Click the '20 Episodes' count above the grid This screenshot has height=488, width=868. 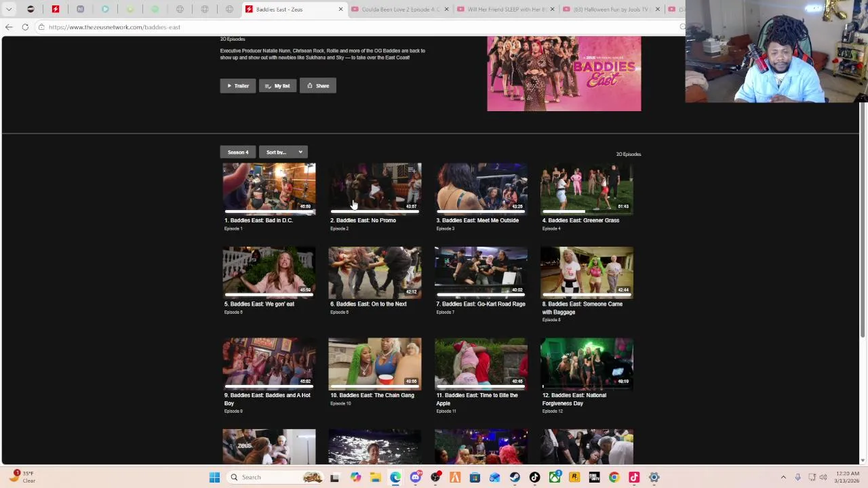(628, 155)
